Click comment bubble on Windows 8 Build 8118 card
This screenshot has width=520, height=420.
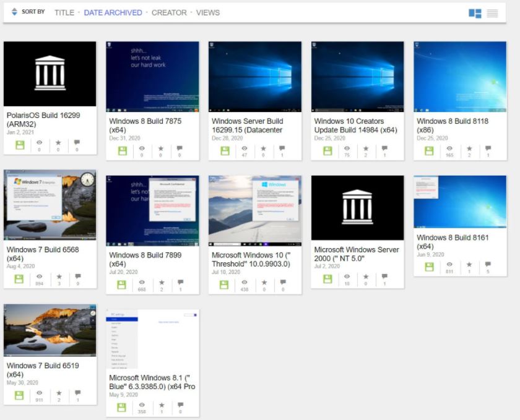[488, 148]
